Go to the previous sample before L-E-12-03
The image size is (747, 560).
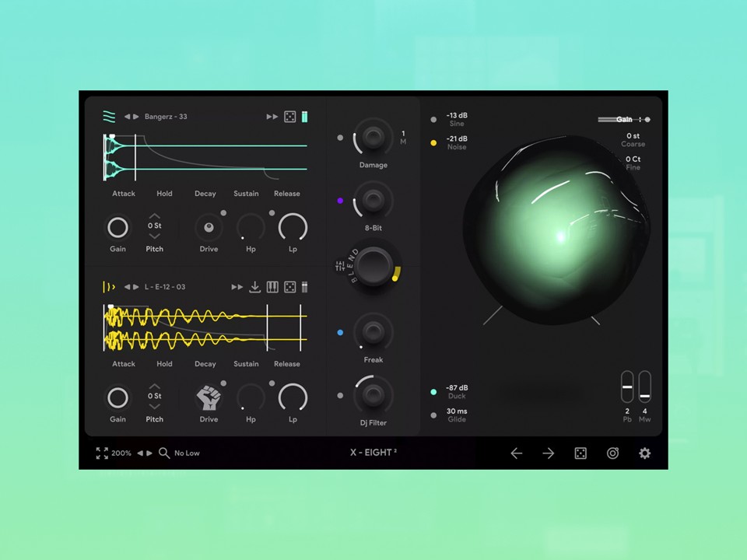pyautogui.click(x=127, y=287)
